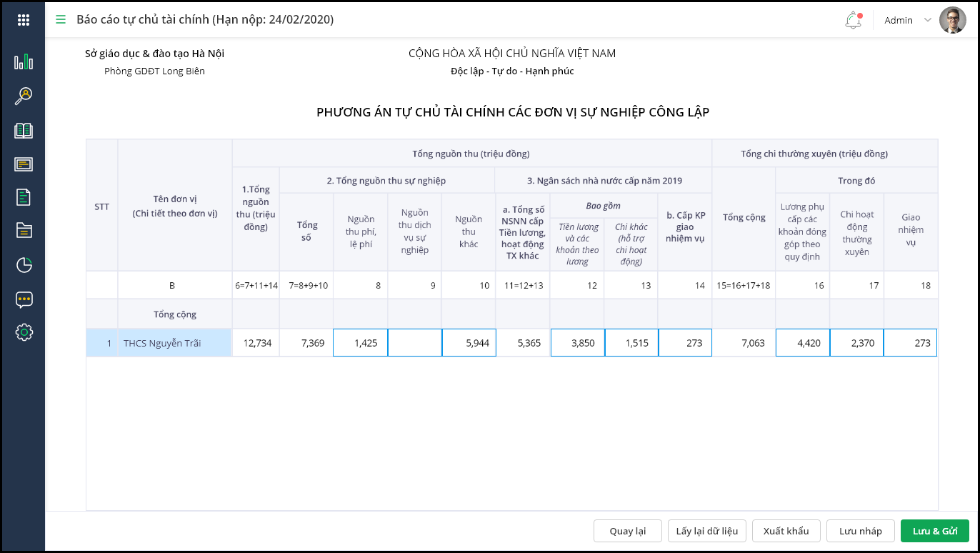Screen dimensions: 980x553
Task: Click the Tổng số value 7,369
Action: point(306,343)
